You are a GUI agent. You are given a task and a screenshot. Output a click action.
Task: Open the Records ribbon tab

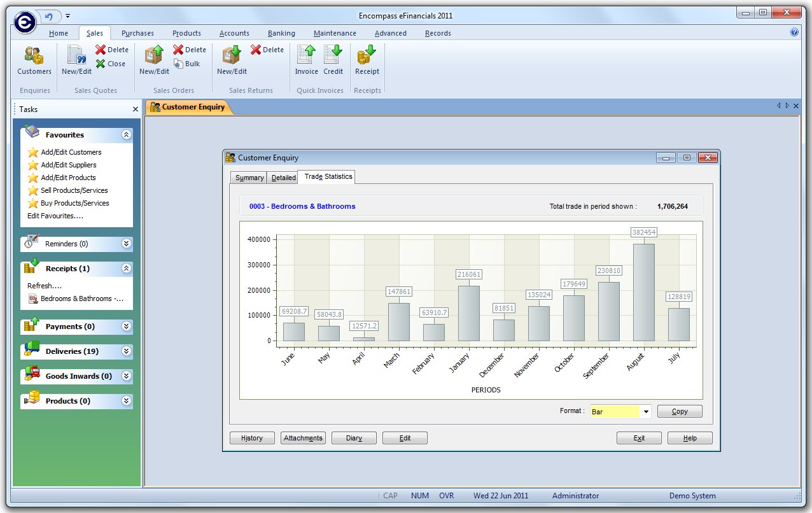[x=438, y=33]
